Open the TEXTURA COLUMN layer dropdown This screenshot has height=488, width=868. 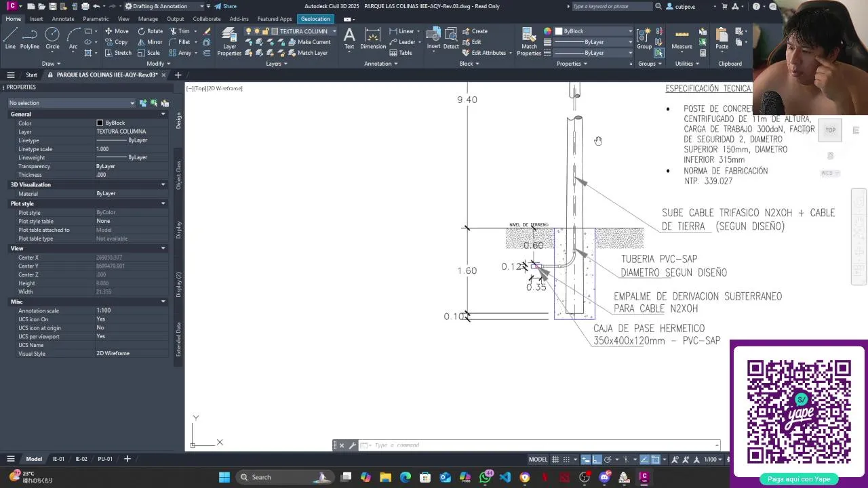coord(334,31)
